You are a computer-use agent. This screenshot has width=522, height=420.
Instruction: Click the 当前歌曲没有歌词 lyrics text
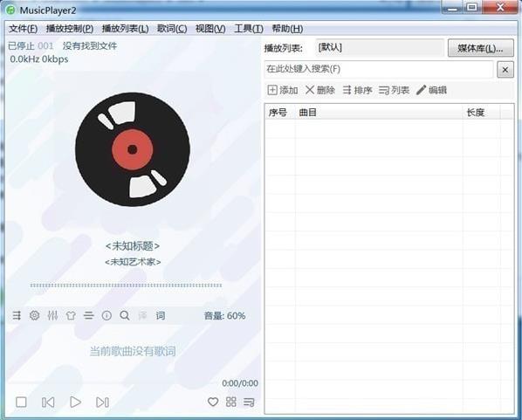click(x=133, y=351)
